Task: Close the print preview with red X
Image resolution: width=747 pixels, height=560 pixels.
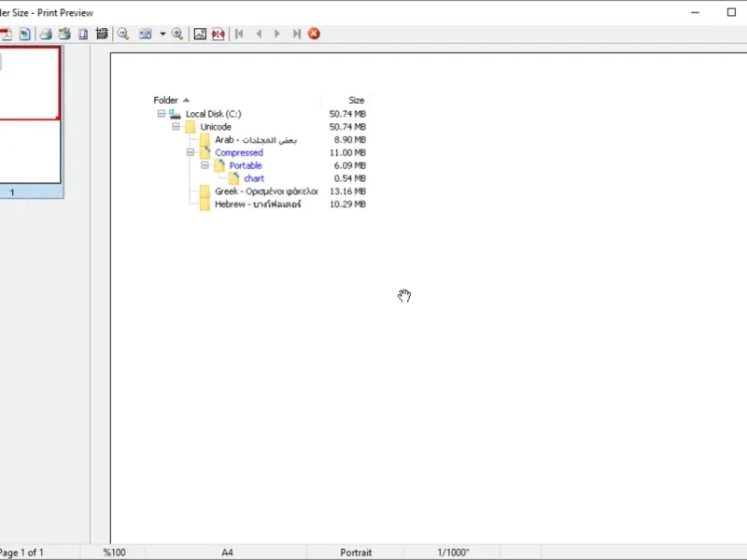Action: pos(314,34)
